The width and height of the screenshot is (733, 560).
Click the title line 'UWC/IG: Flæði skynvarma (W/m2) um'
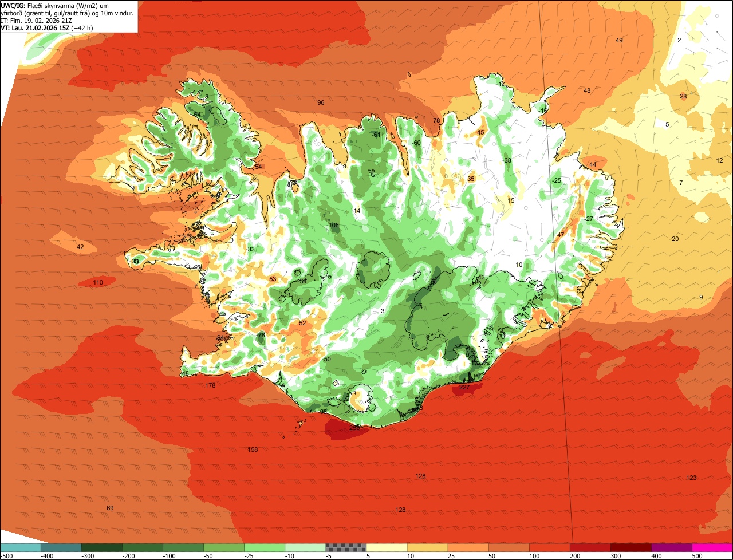[54, 5]
